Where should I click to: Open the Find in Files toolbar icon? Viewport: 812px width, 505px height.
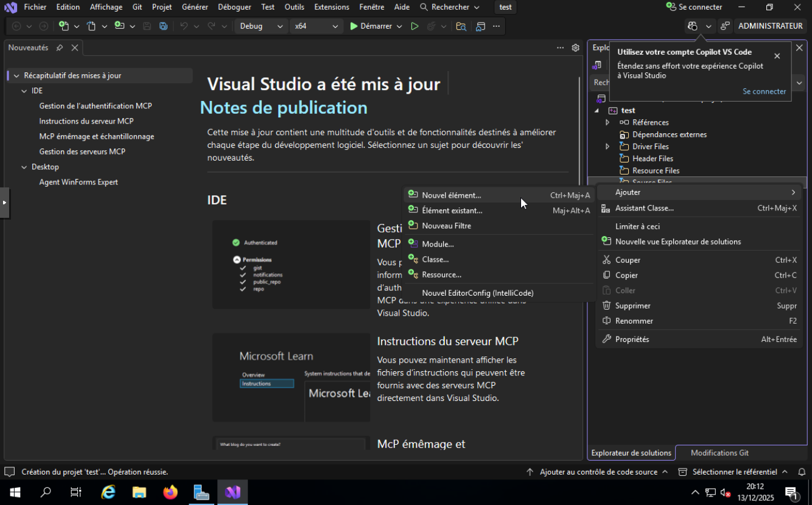tap(461, 26)
